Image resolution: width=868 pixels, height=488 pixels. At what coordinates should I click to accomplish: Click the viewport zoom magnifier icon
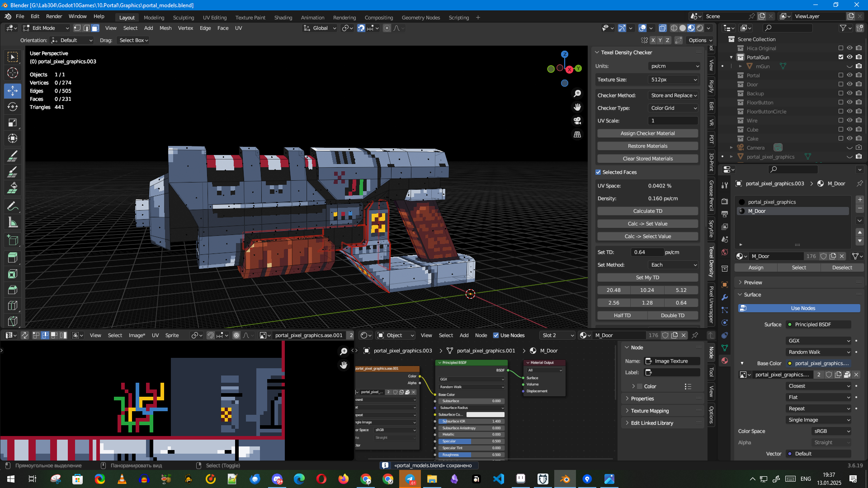(x=577, y=94)
